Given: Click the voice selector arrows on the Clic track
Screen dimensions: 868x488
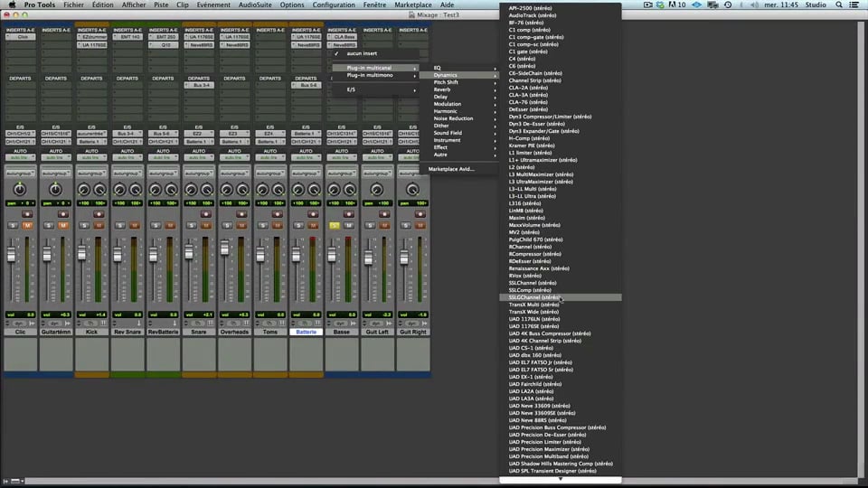Looking at the screenshot, I should click(7, 324).
